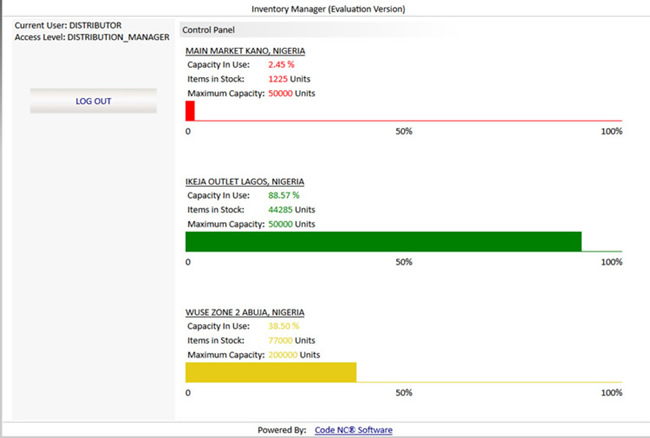Click the 1225 Units stock value
The width and height of the screenshot is (650, 438).
tap(292, 79)
